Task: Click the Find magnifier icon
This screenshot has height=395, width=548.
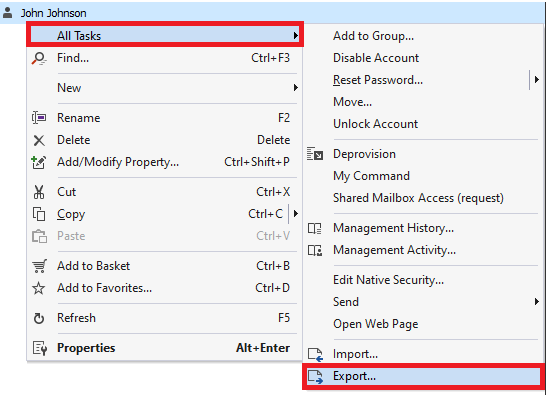Action: coord(39,58)
